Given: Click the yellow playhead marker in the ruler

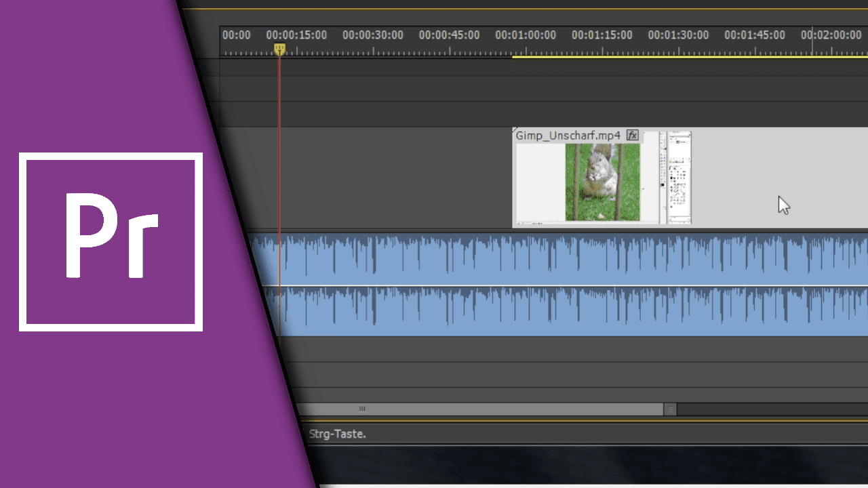Looking at the screenshot, I should tap(279, 49).
